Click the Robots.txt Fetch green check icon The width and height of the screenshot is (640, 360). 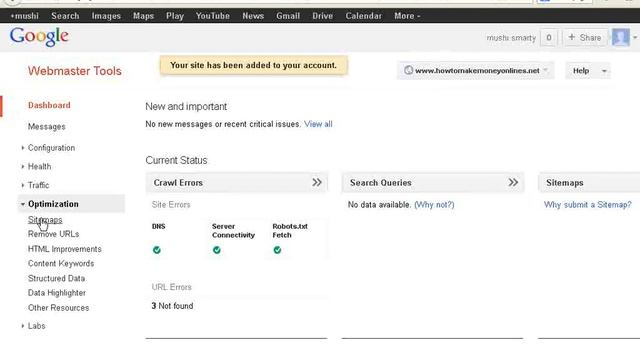click(x=277, y=250)
